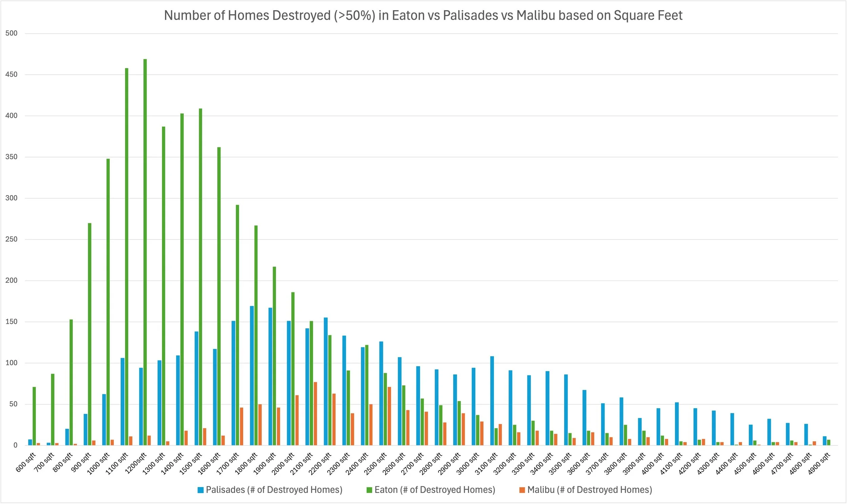Click the orange Malibu bar for 1800 sqft
The height and width of the screenshot is (504, 847).
pyautogui.click(x=260, y=424)
